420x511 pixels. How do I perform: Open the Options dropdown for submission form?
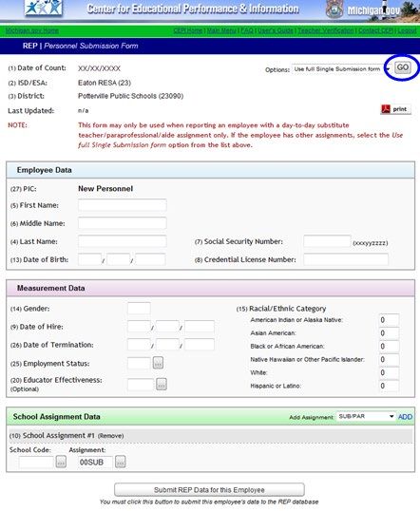click(341, 69)
